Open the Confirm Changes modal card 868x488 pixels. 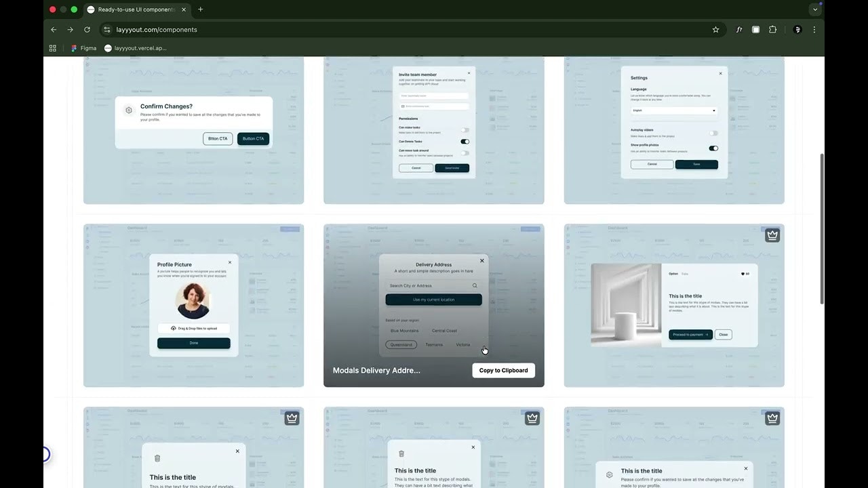pyautogui.click(x=193, y=130)
